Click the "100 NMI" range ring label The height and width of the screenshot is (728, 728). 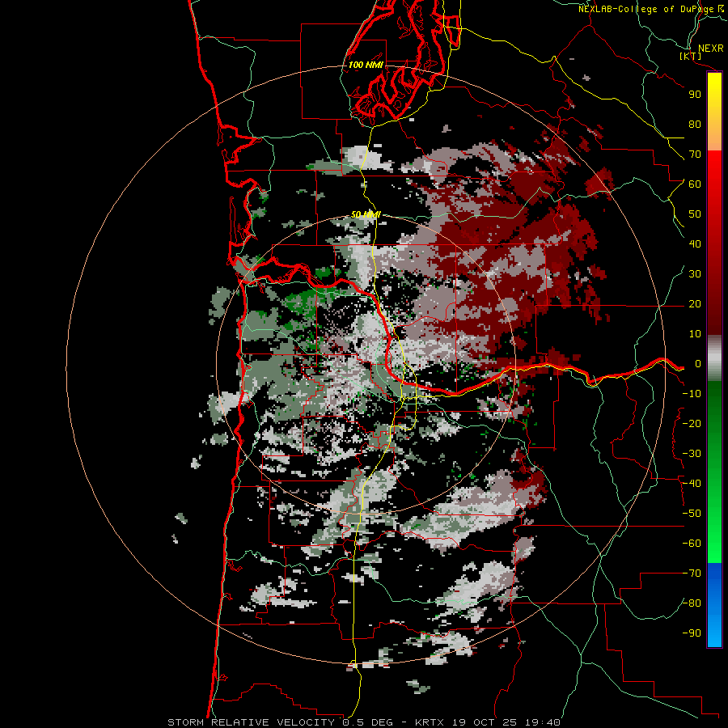(366, 65)
